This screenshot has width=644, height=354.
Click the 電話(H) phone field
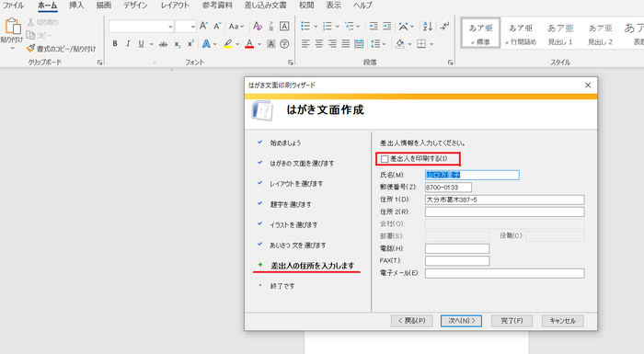coord(457,248)
